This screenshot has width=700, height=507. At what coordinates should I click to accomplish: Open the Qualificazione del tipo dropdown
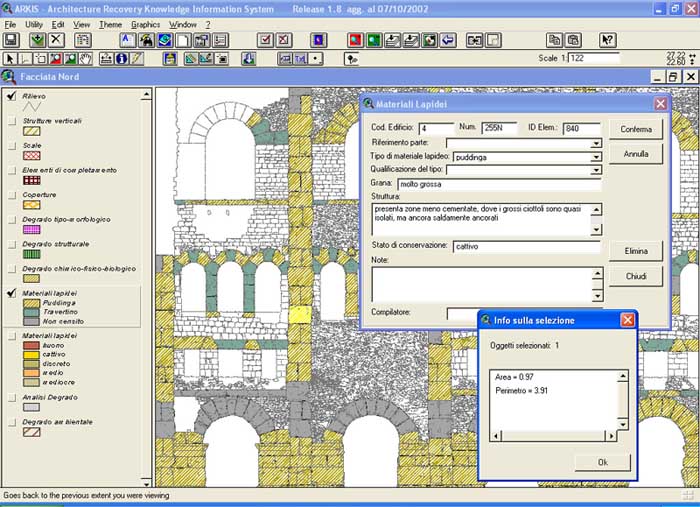(595, 170)
